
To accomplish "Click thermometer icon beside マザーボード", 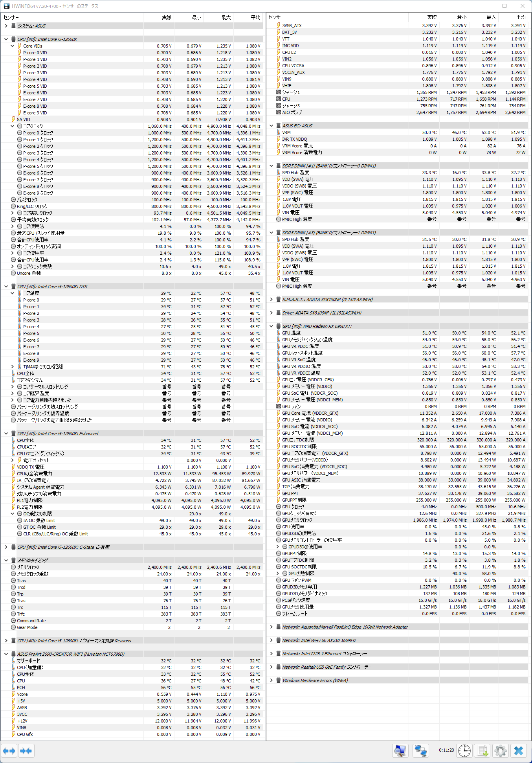I will tap(13, 661).
